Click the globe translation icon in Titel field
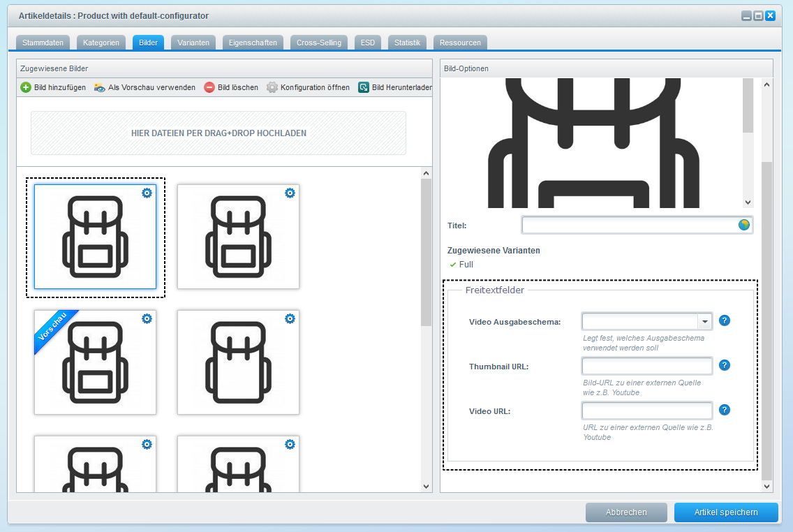793x532 pixels. point(743,225)
